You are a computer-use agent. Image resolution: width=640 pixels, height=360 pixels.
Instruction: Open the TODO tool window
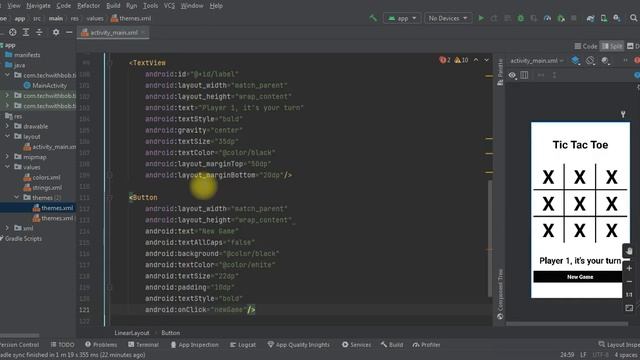pos(62,345)
